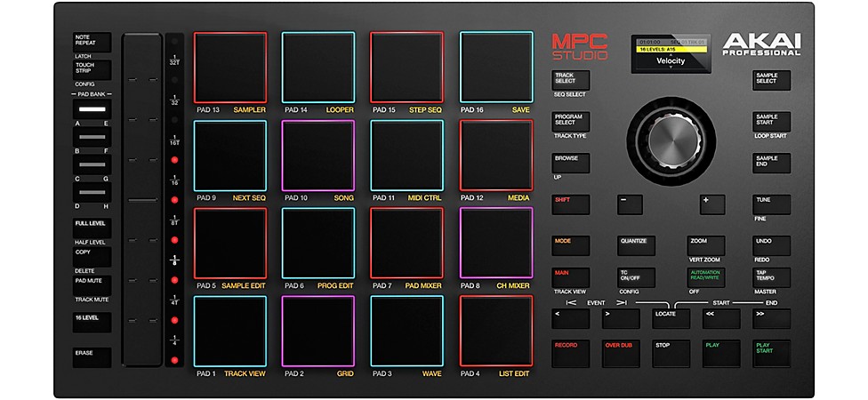Tap Pad 10 labeled Song
This screenshot has width=868, height=400.
[x=318, y=156]
